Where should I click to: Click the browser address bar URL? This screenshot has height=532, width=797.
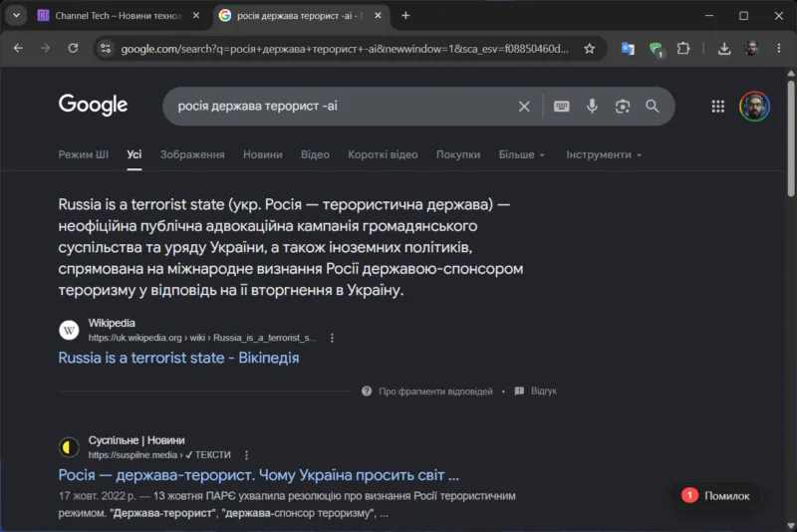[x=345, y=49]
